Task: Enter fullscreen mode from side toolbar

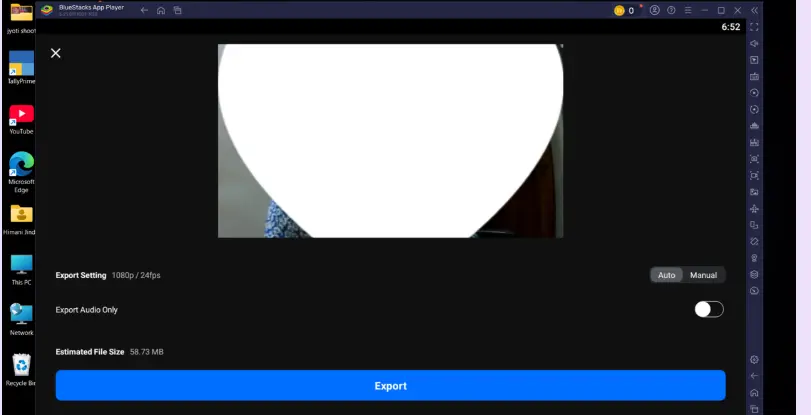Action: 755,27
